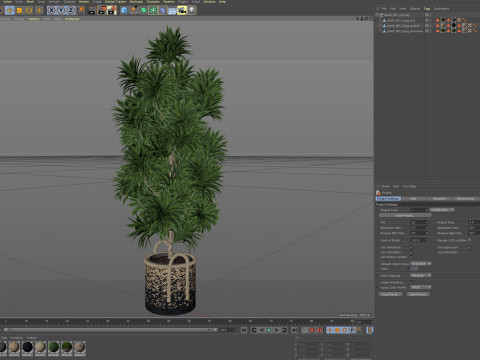Add a Camera object from toolbar

pyautogui.click(x=182, y=10)
